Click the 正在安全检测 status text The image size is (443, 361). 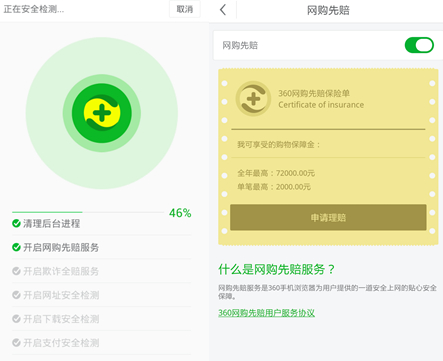[34, 9]
